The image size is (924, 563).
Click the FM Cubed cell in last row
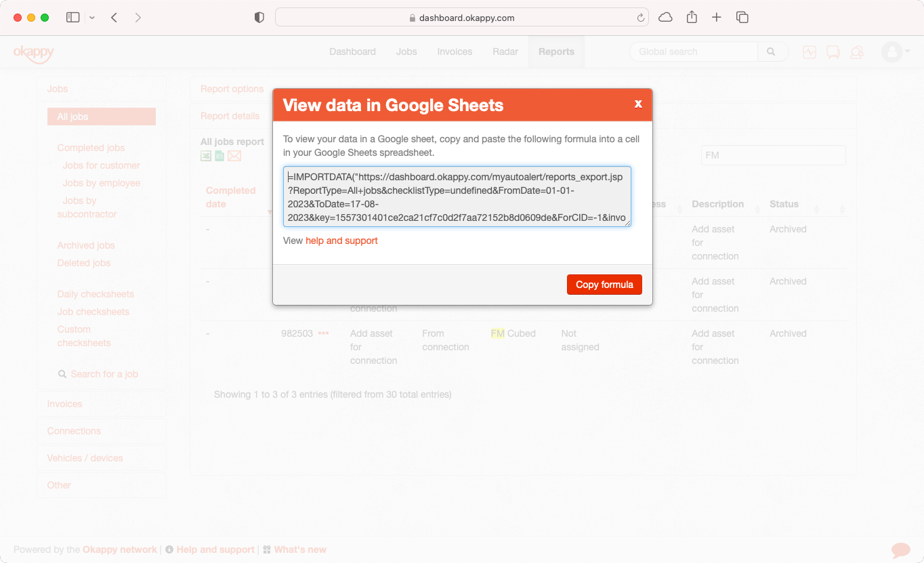[513, 333]
